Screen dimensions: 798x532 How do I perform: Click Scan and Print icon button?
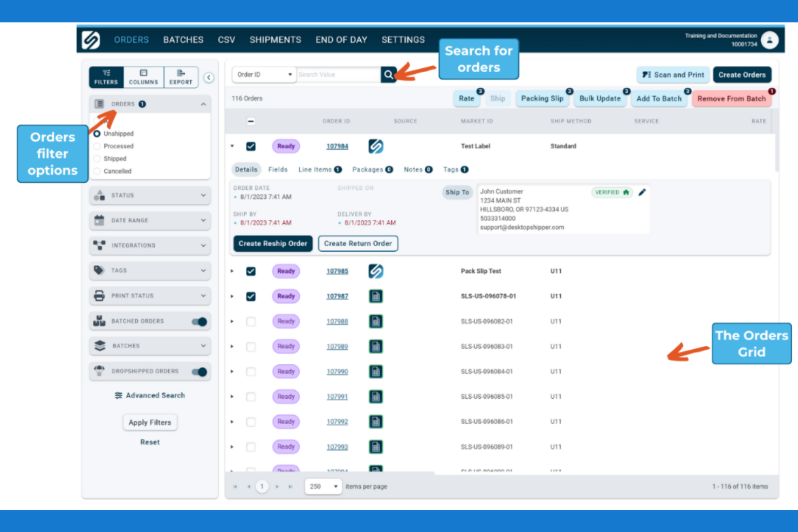pyautogui.click(x=672, y=74)
